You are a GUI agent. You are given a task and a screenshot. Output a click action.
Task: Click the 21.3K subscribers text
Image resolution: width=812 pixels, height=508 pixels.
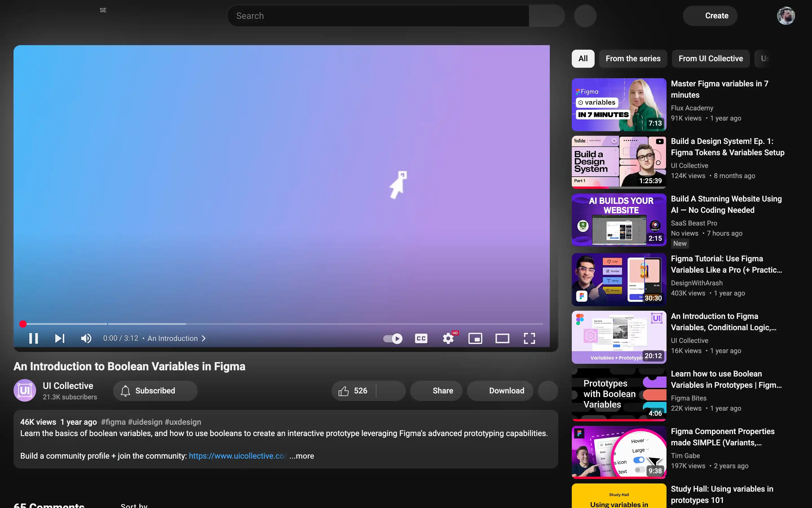(x=70, y=397)
